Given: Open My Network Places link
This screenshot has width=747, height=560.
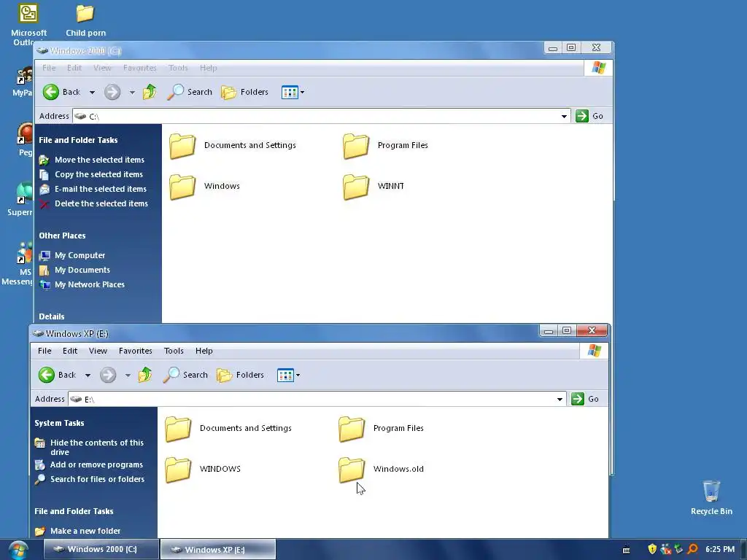Looking at the screenshot, I should coord(90,284).
